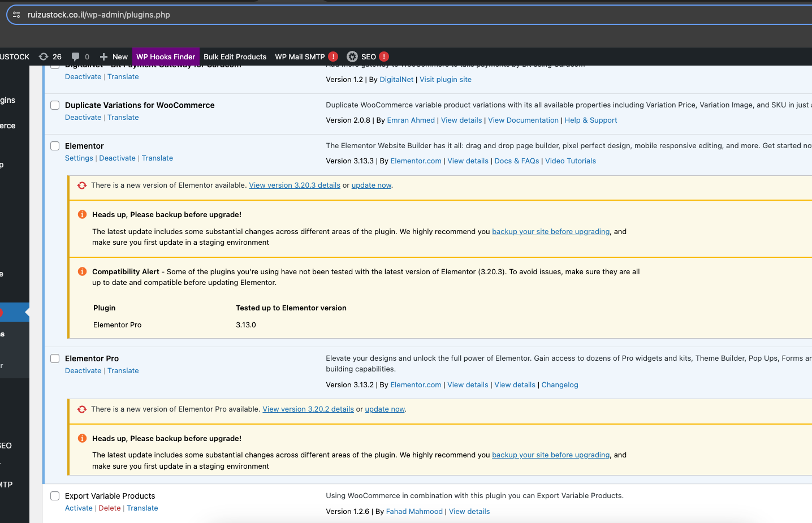
Task: Open Elementor Video Tutorials link
Action: 571,161
